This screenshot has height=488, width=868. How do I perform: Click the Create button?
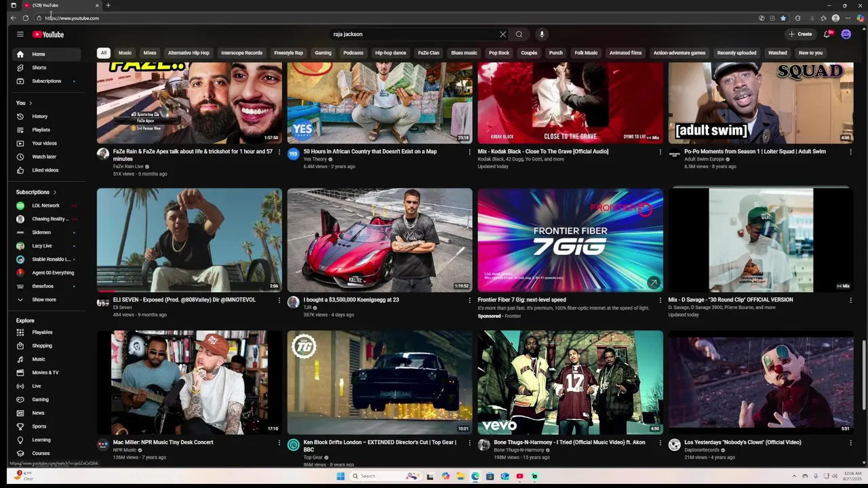click(800, 34)
